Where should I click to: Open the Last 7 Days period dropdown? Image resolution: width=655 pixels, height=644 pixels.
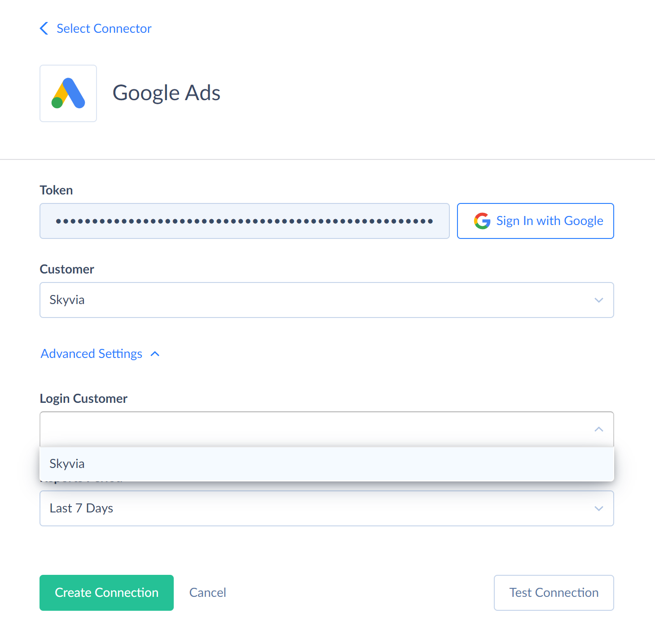(x=327, y=508)
